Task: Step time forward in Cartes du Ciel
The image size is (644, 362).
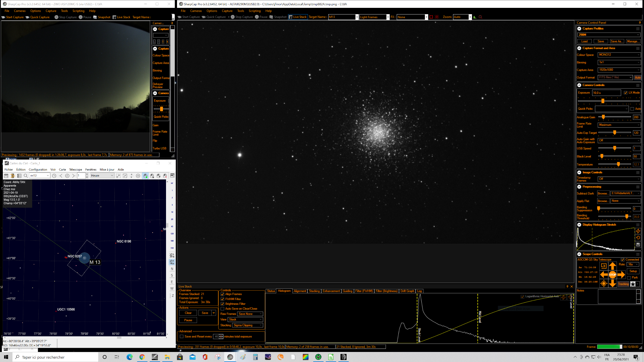Action: pos(73,176)
